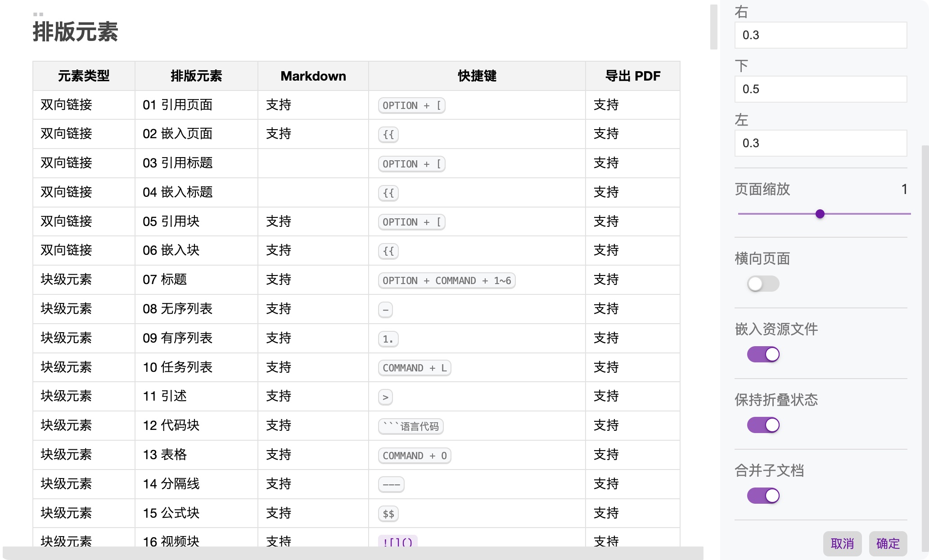Enable the 横向页面 toggle switch

762,284
